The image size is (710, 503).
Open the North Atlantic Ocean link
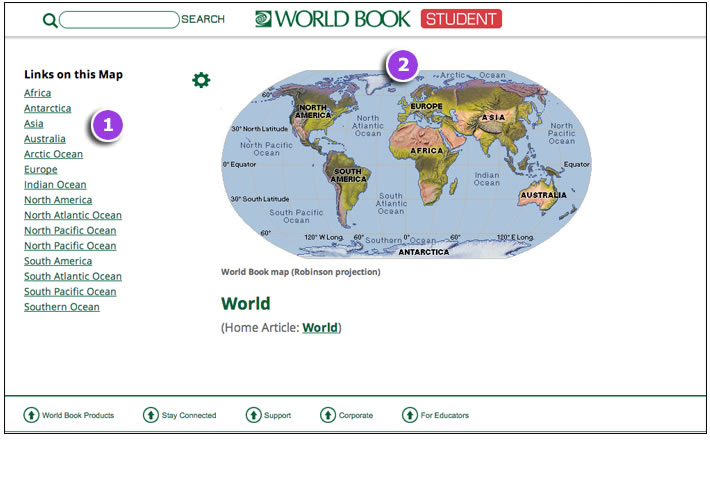[73, 216]
